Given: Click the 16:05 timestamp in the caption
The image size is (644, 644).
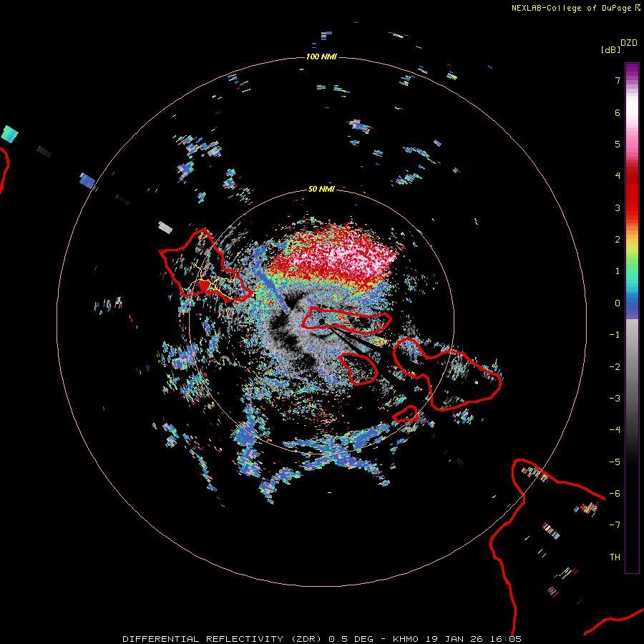Looking at the screenshot, I should point(506,639).
